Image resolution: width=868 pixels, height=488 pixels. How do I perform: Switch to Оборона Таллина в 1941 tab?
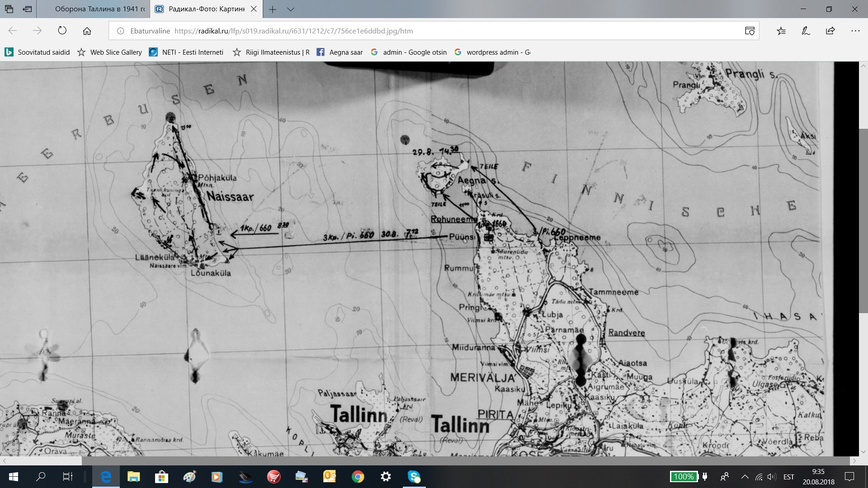tap(99, 9)
